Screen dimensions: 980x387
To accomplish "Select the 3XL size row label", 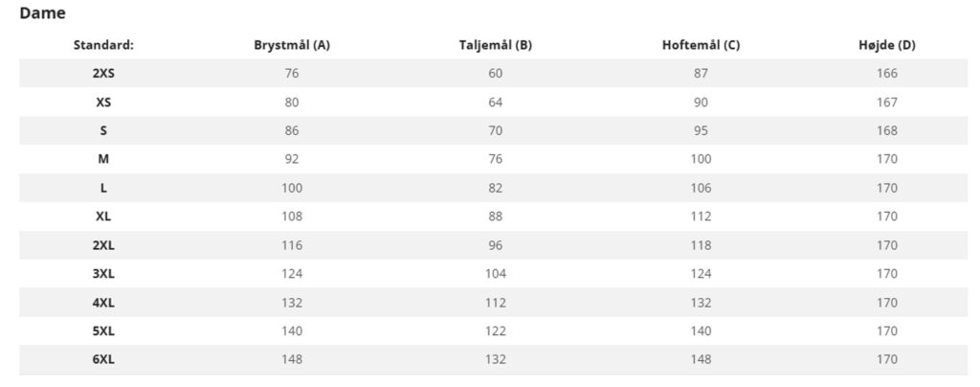I will point(103,274).
